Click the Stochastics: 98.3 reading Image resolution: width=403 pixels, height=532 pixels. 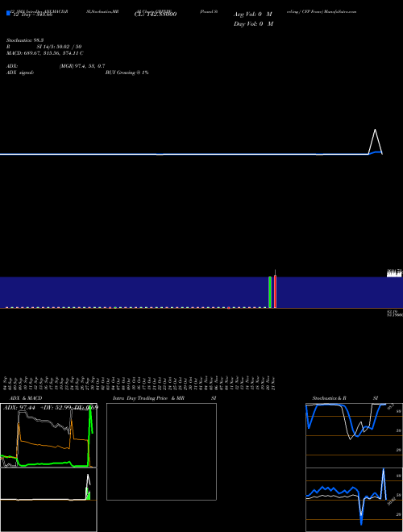point(25,40)
